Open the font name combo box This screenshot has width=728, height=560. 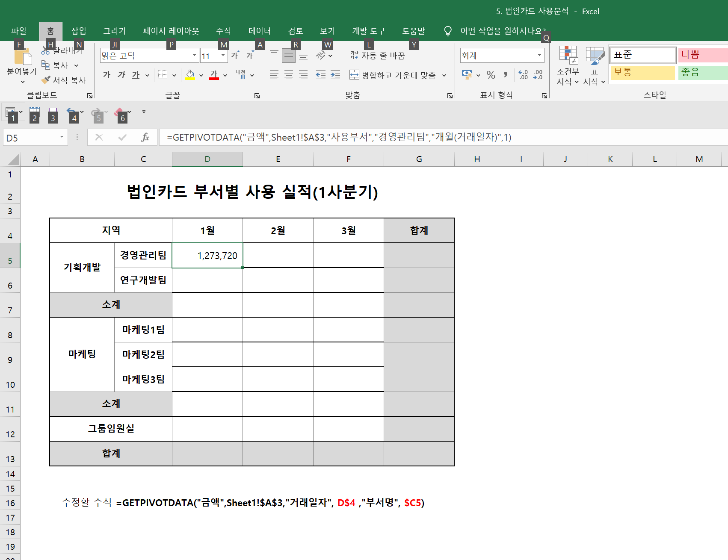coord(149,56)
